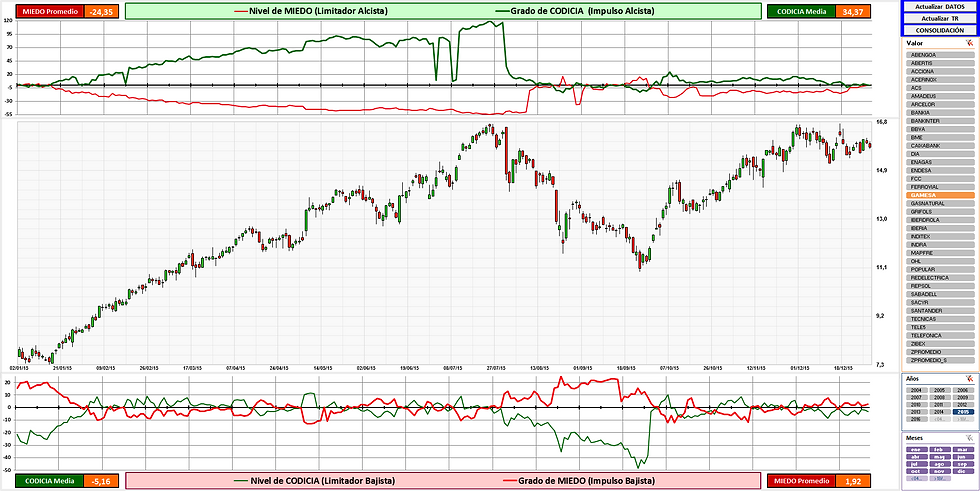This screenshot has height=491, width=980.
Task: Click the Actualizar DATOS button
Action: pos(940,6)
